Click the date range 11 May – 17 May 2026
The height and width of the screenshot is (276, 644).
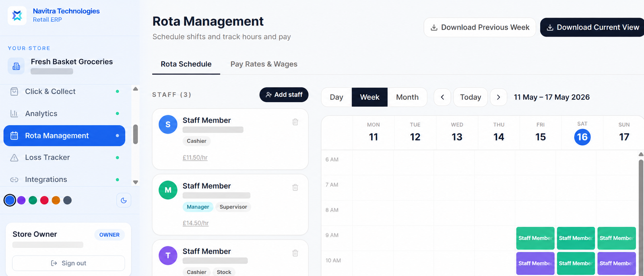(x=552, y=97)
